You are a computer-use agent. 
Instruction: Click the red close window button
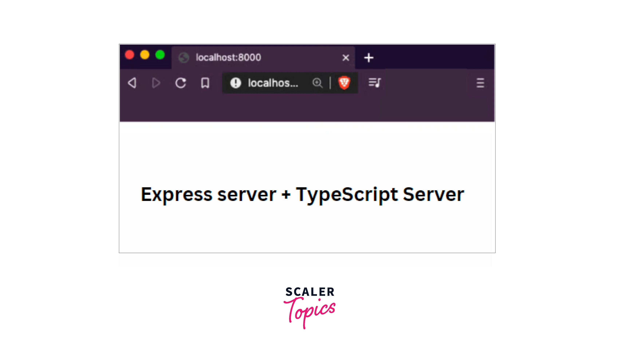tap(129, 54)
